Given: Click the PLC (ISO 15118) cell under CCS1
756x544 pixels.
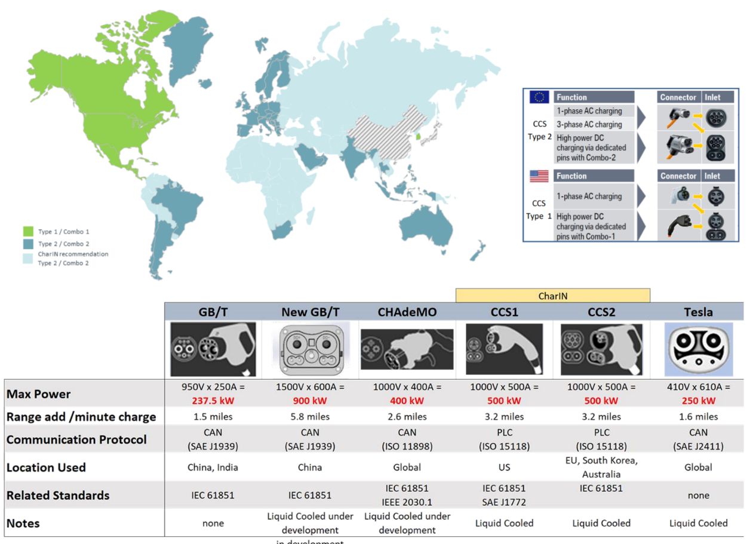Looking at the screenshot, I should click(505, 439).
